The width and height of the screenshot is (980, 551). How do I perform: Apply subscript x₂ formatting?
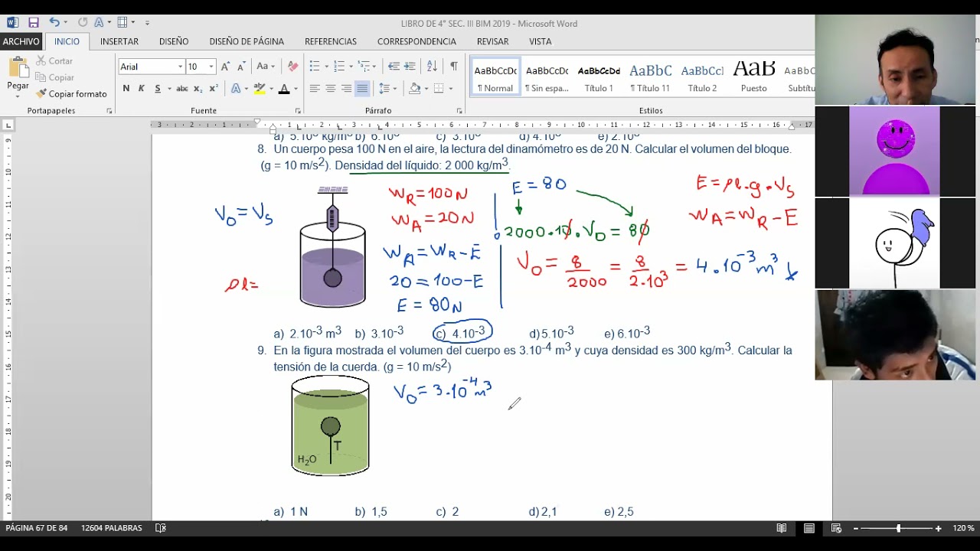coord(198,89)
